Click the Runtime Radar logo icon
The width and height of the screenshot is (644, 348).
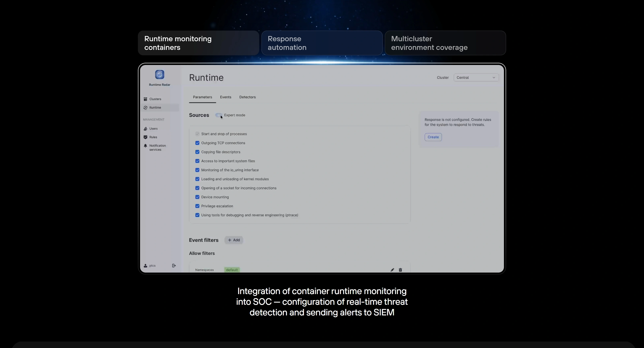[x=160, y=74]
